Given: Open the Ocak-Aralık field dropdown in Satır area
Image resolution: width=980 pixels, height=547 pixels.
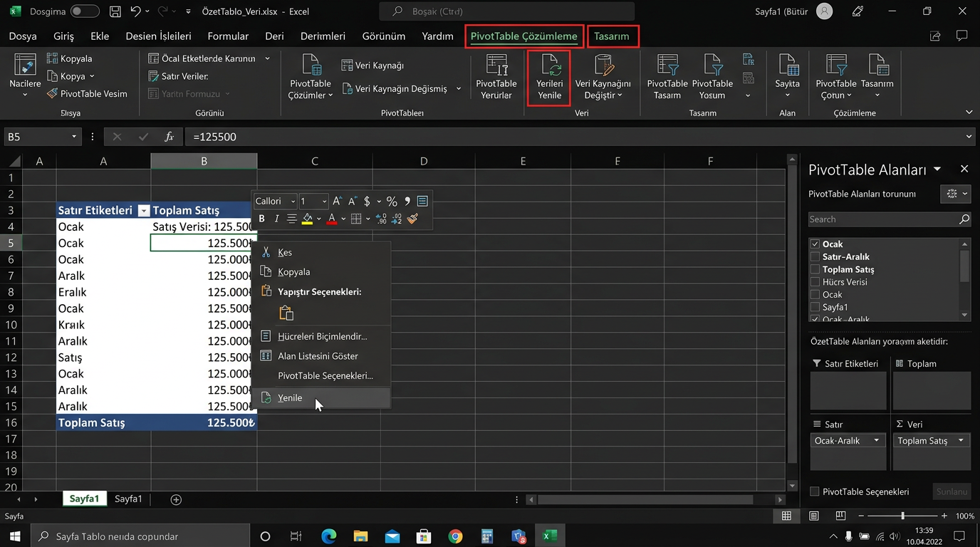Looking at the screenshot, I should click(x=876, y=441).
